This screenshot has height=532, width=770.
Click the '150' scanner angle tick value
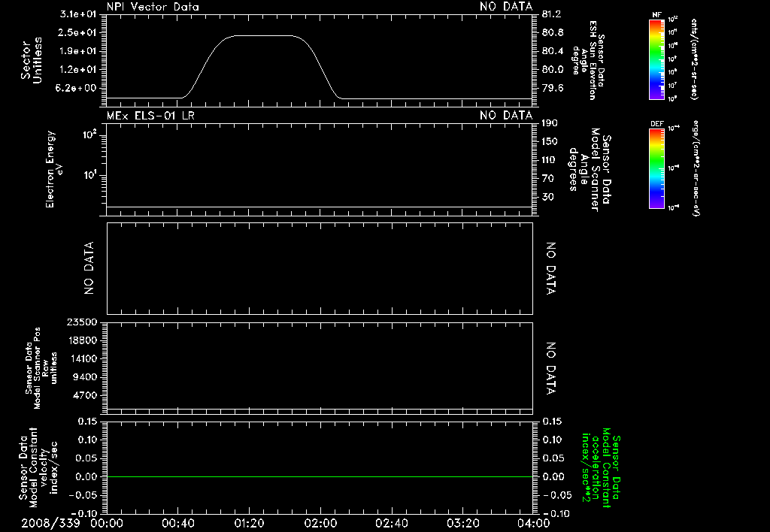click(x=550, y=141)
